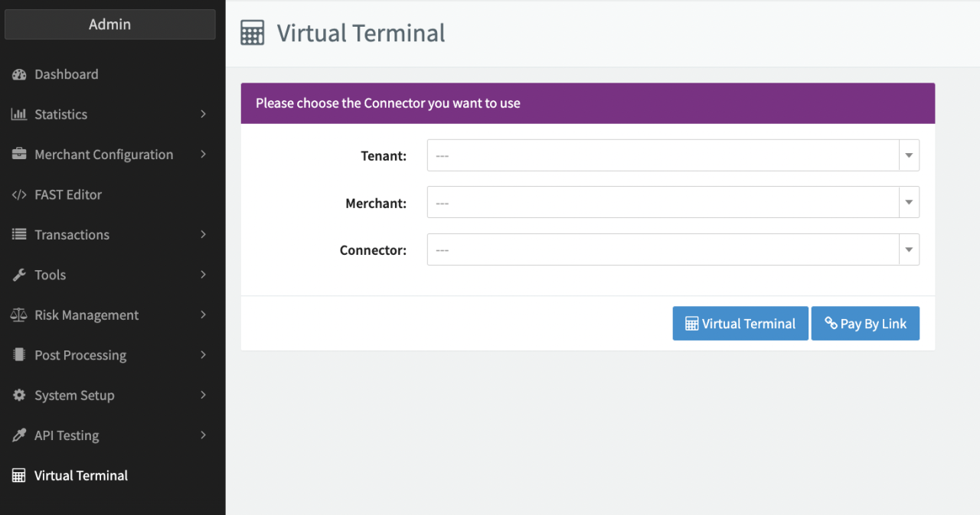Open the Tenant dropdown
This screenshot has width=980, height=515.
click(672, 155)
